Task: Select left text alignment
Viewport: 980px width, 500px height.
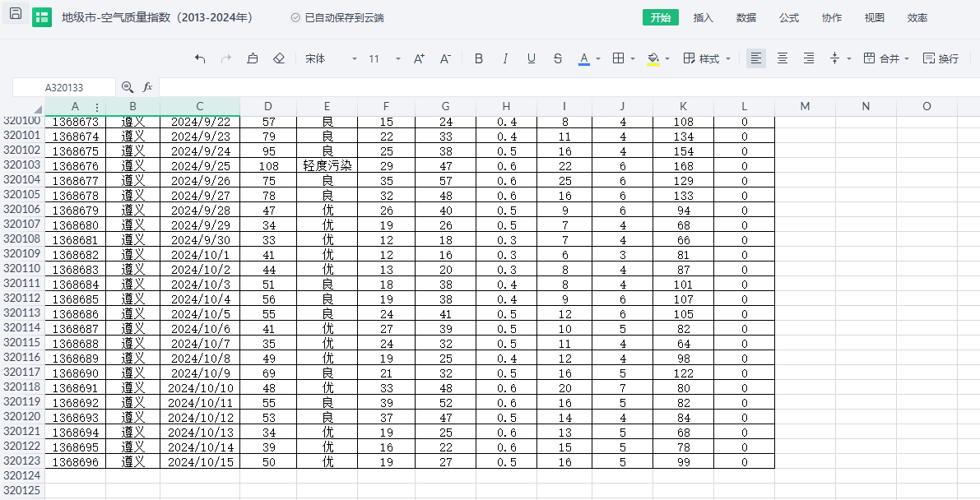Action: pos(756,58)
